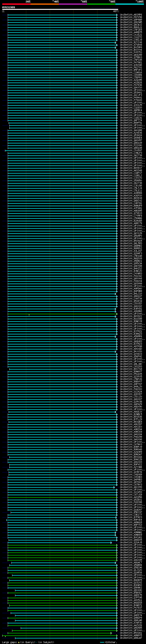Open hit UniRef100_P87158
The height and width of the screenshot is (644, 146).
coord(131,17)
